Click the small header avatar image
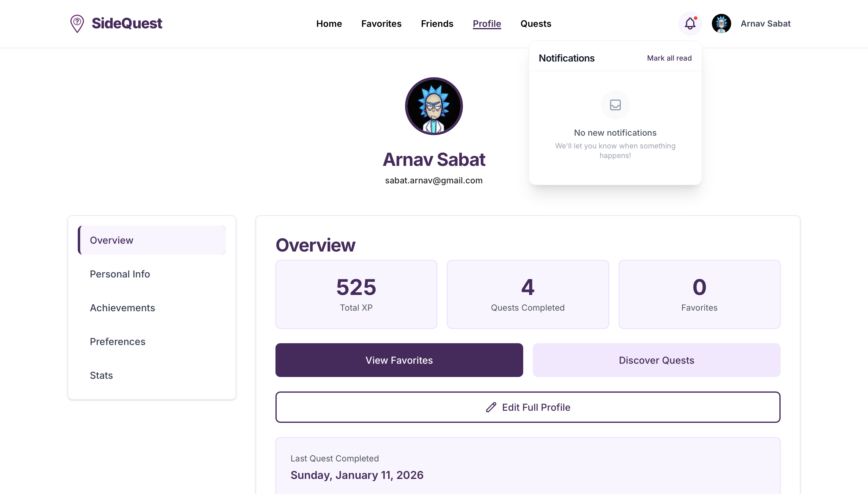Screen dimensions: 868x494 [x=721, y=24]
